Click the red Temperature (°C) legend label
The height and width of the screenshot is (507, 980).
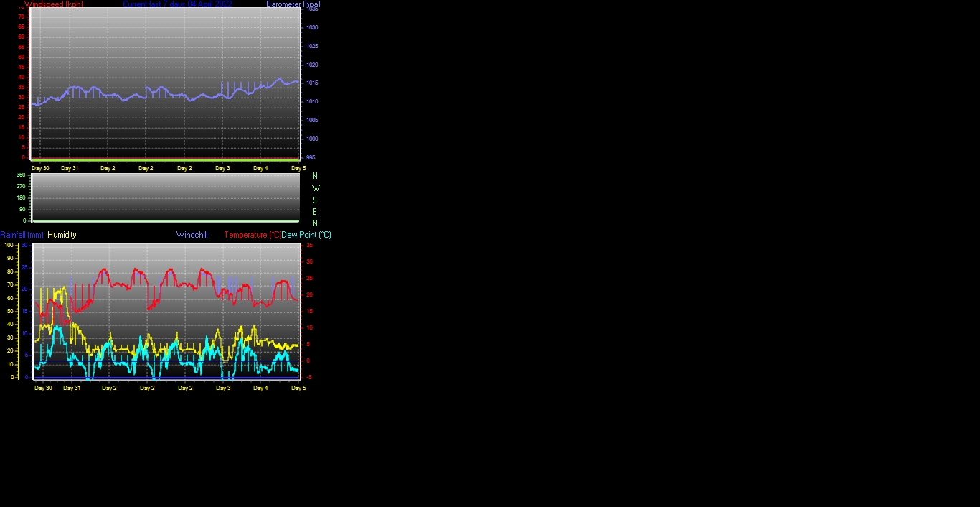coord(252,235)
